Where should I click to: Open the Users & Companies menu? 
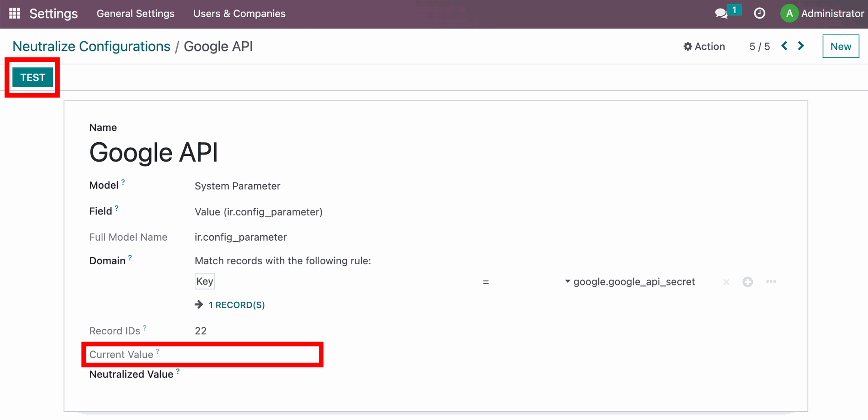tap(239, 14)
